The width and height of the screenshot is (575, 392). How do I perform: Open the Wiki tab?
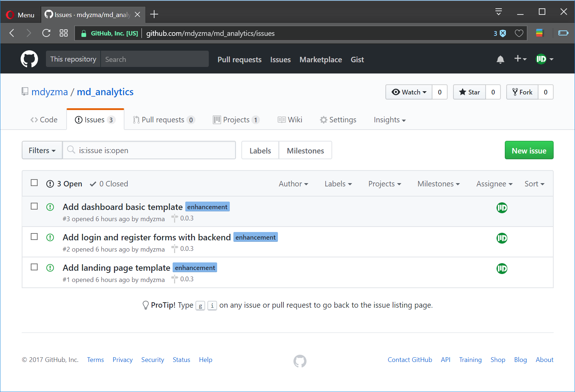pyautogui.click(x=290, y=120)
